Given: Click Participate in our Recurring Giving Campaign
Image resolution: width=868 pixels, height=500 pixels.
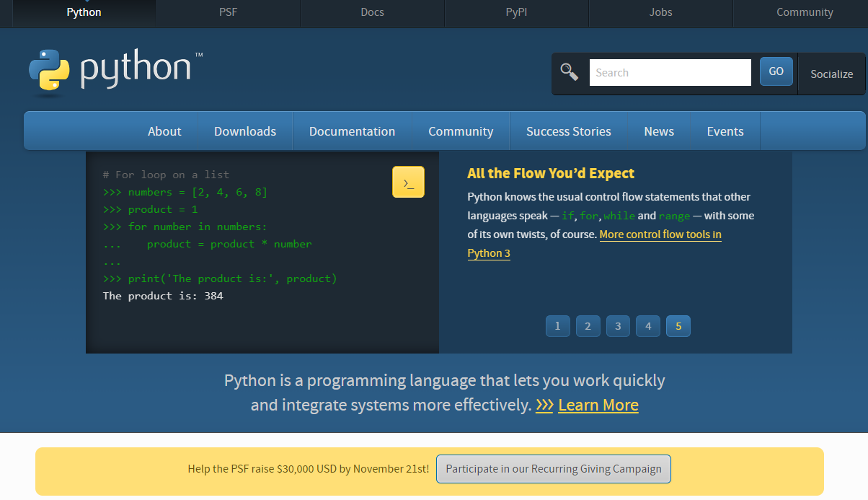Looking at the screenshot, I should point(554,469).
